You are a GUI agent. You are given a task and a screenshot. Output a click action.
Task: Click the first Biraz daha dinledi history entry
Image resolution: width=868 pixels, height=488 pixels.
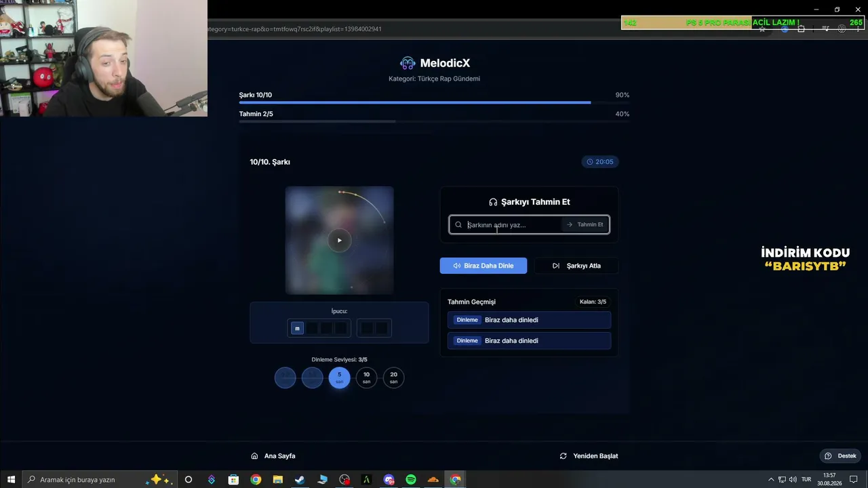pyautogui.click(x=529, y=320)
